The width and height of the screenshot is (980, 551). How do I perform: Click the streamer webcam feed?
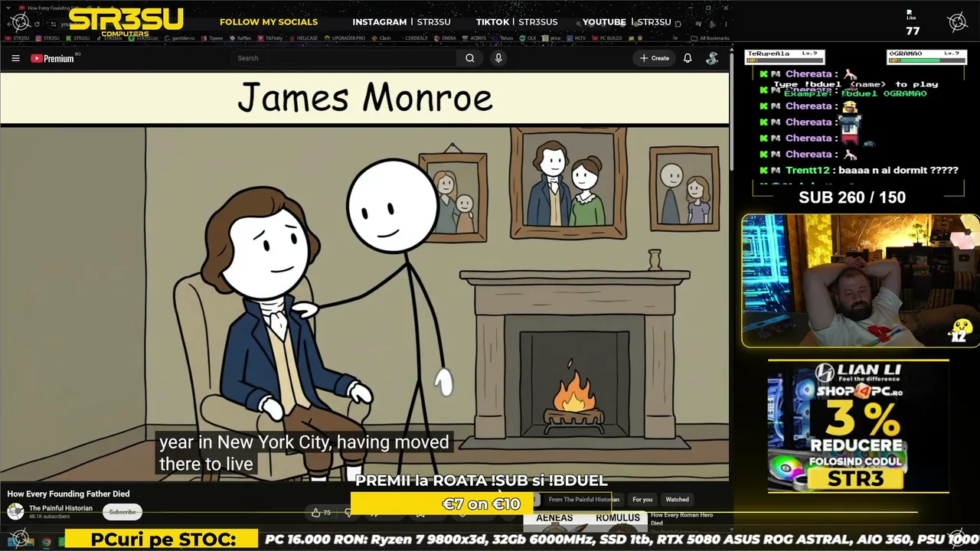coord(859,281)
